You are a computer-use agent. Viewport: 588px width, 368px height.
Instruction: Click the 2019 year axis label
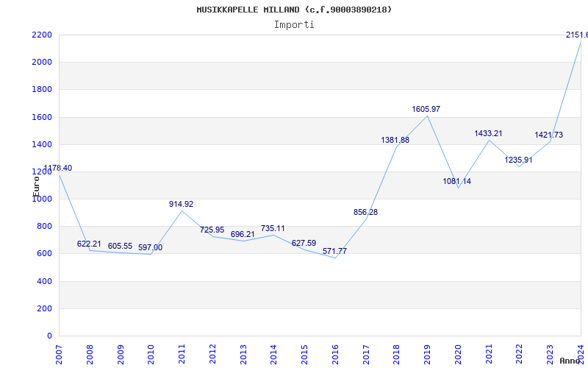click(x=427, y=355)
